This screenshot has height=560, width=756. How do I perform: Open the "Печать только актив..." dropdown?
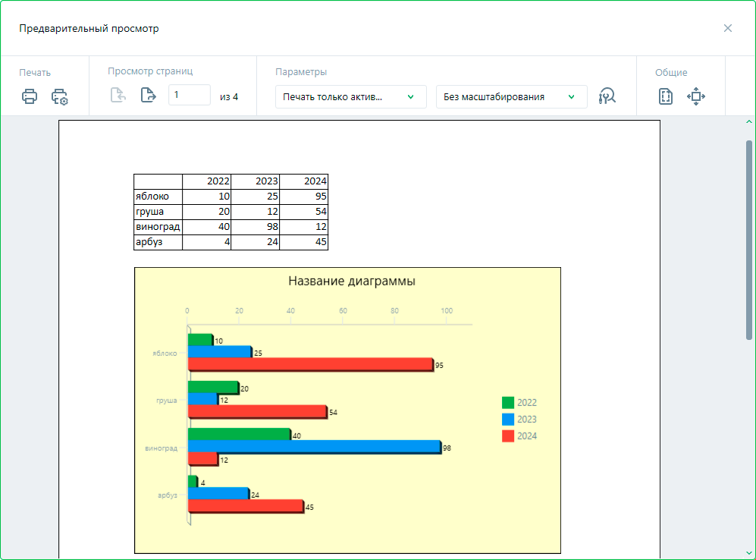tap(350, 96)
